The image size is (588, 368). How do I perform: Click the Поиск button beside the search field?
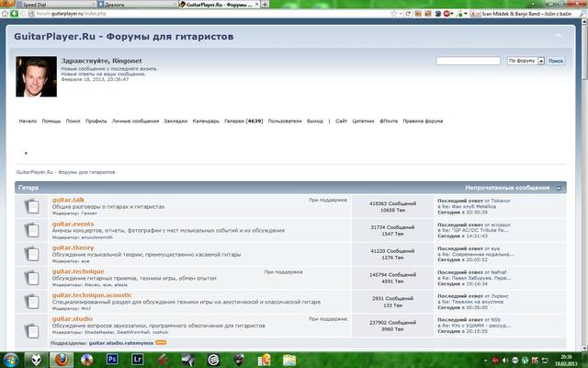pyautogui.click(x=556, y=61)
